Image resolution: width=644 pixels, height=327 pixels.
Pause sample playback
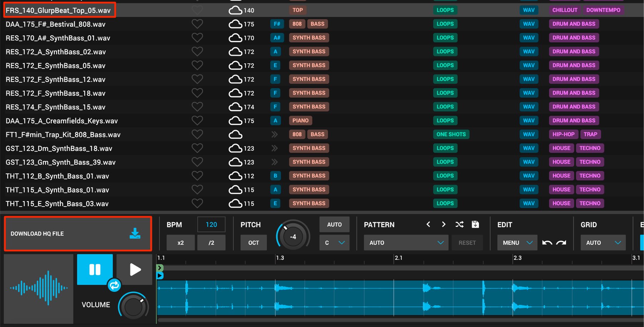(95, 269)
